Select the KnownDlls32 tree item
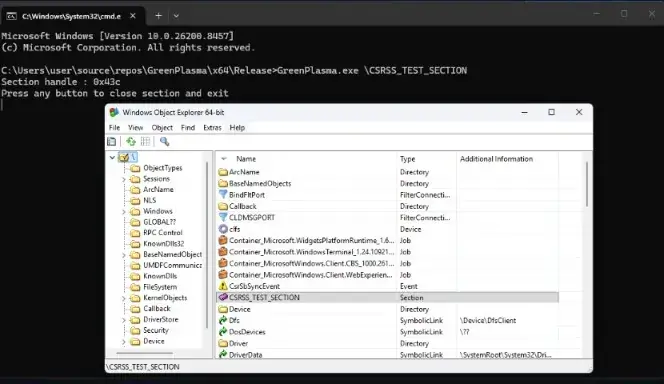664x384 pixels. click(x=163, y=243)
